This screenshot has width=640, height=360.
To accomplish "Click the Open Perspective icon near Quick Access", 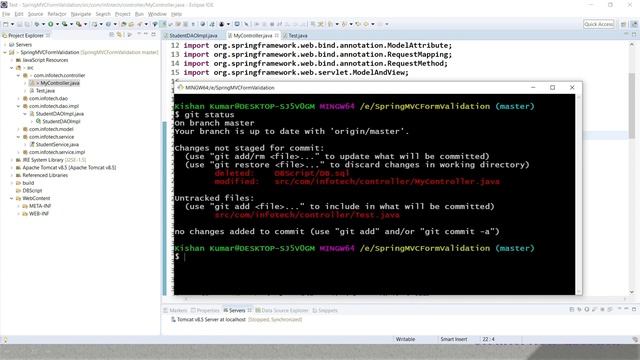I will point(623,24).
